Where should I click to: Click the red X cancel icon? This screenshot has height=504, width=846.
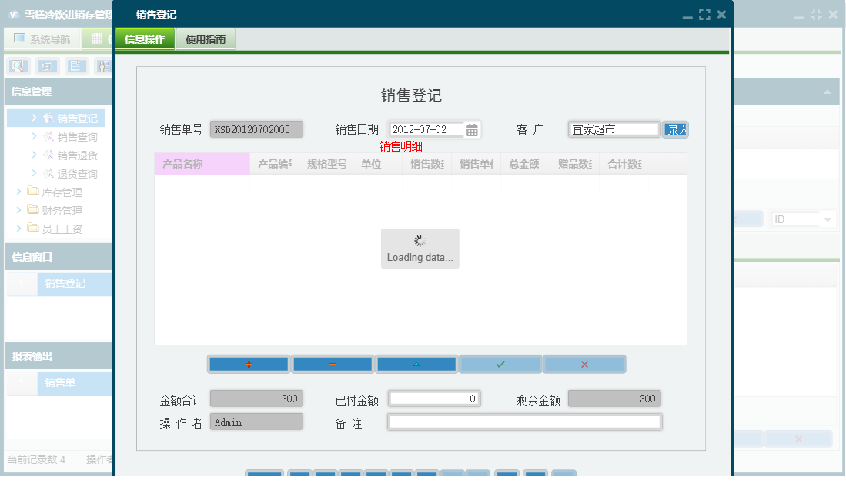click(584, 363)
